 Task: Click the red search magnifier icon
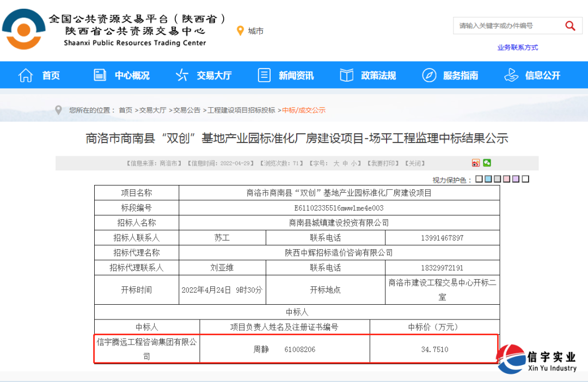tap(570, 26)
